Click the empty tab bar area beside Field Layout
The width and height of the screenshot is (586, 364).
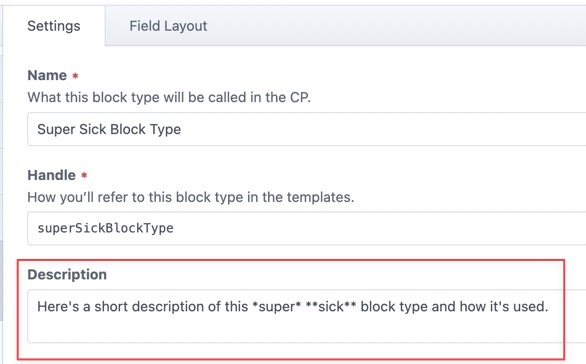click(407, 26)
